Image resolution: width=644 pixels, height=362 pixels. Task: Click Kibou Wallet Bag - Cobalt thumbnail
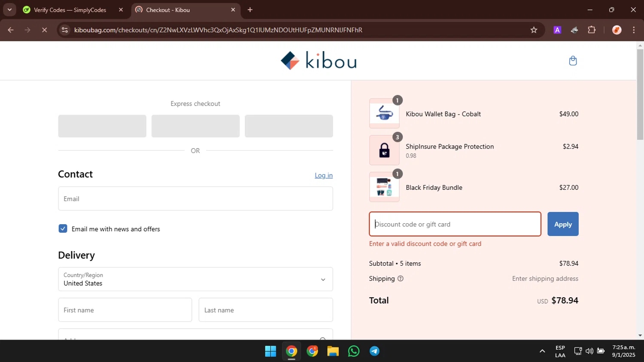pyautogui.click(x=384, y=113)
